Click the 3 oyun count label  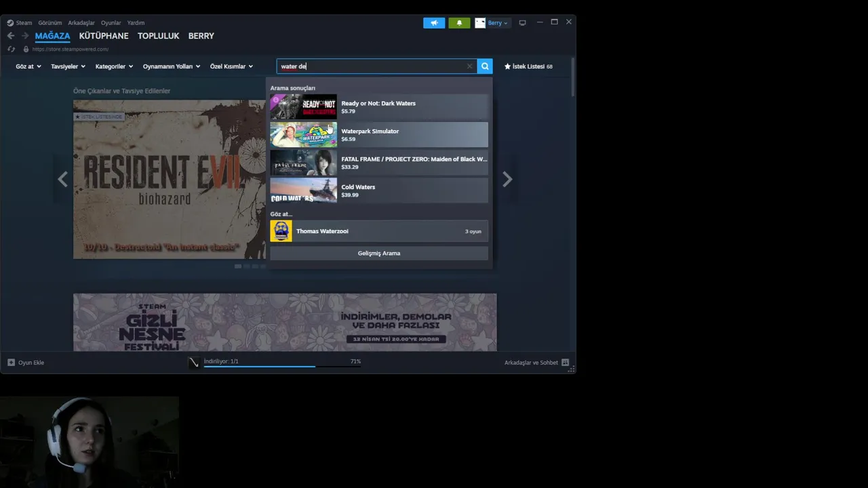(x=473, y=231)
